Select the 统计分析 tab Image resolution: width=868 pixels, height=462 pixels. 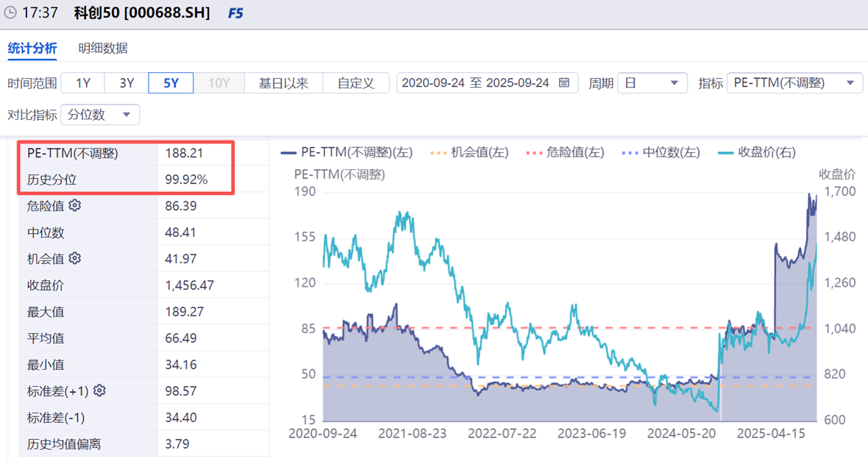pyautogui.click(x=32, y=49)
